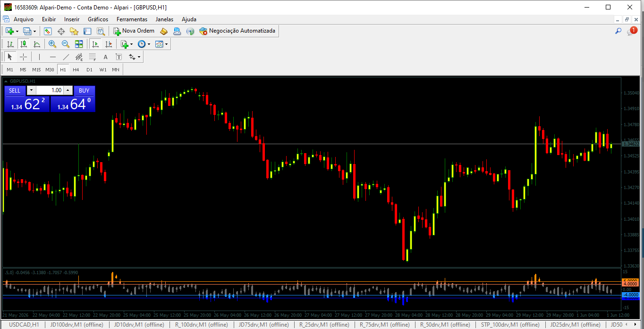The width and height of the screenshot is (644, 329).
Task: Click the BUY button
Action: tap(84, 90)
